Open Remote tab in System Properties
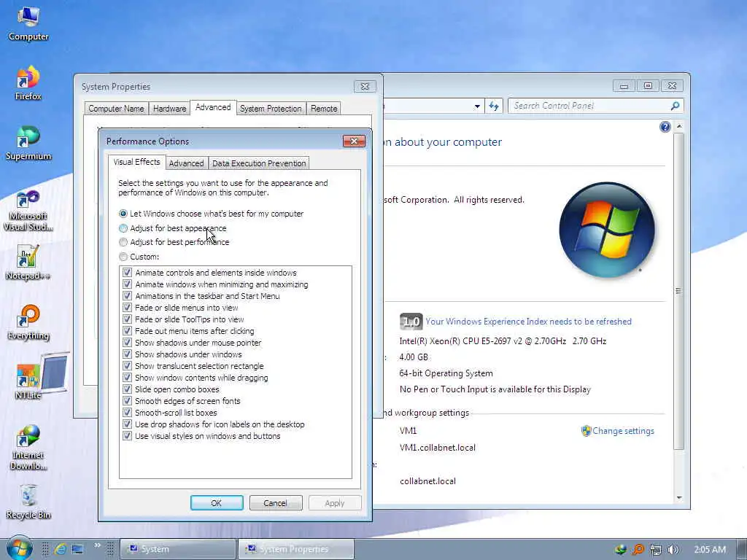Screen dimensions: 747x560 pos(324,109)
